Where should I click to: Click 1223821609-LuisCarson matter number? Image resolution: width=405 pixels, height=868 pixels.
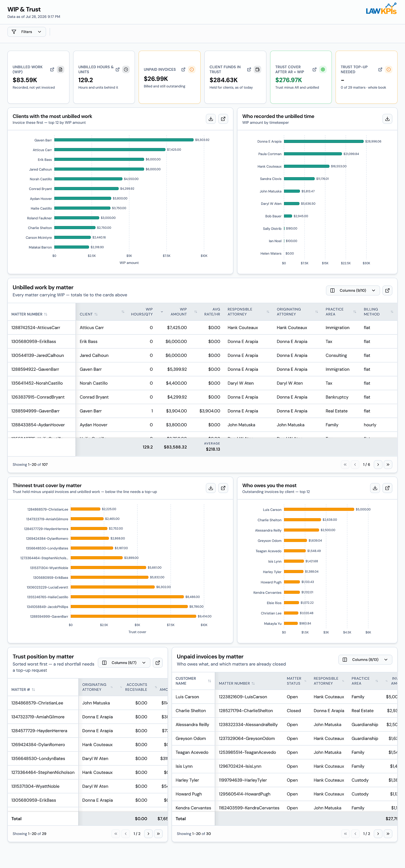pos(243,697)
